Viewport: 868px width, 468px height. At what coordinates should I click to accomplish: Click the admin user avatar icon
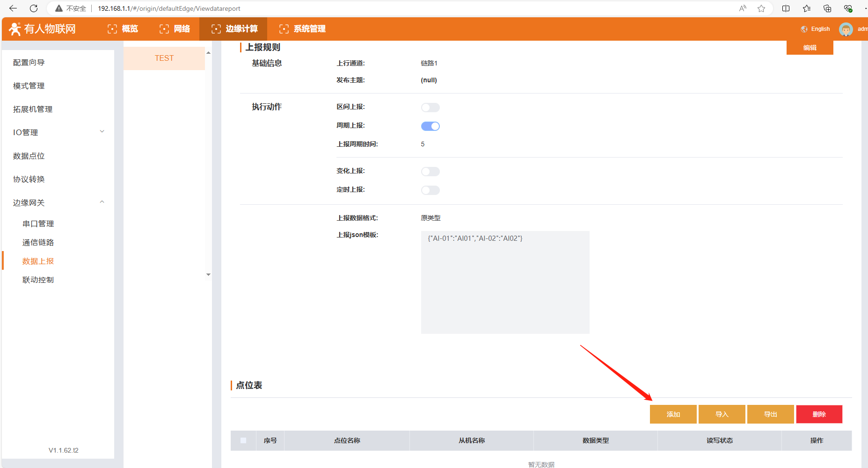click(846, 29)
